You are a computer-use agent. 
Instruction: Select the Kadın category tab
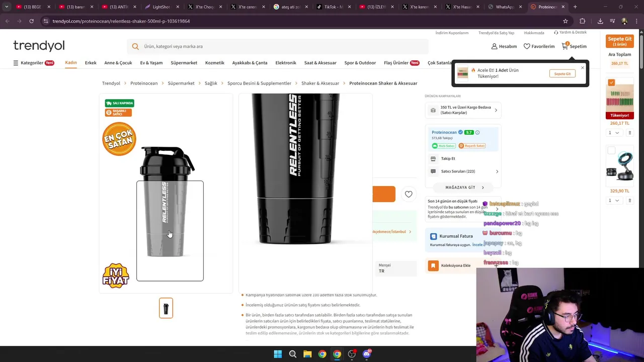tap(71, 63)
